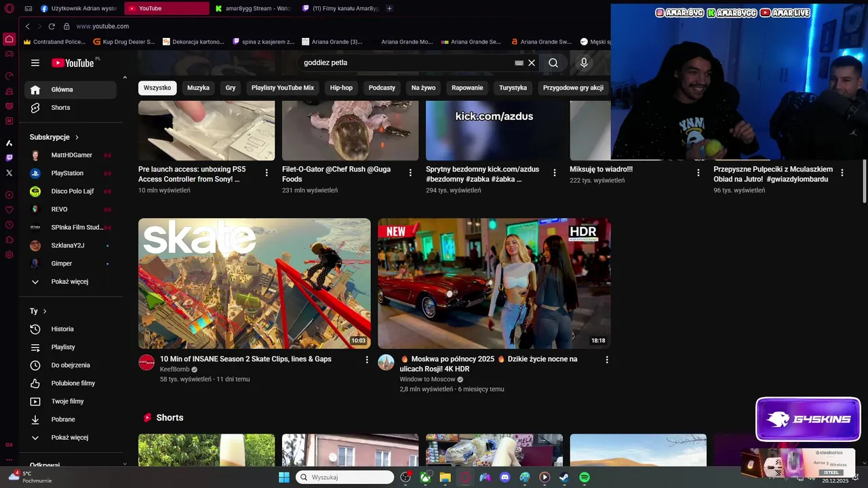Viewport: 868px width, 488px height.
Task: Select the Podcasty filter chip
Action: 382,88
